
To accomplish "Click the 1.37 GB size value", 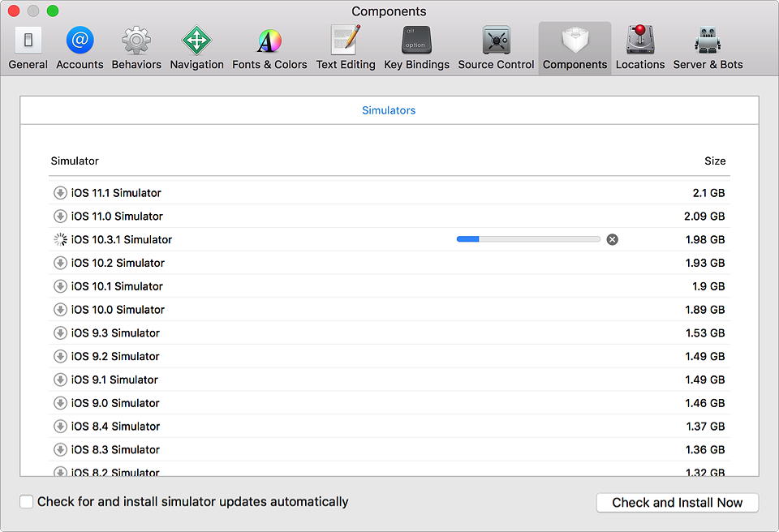I will pyautogui.click(x=705, y=427).
